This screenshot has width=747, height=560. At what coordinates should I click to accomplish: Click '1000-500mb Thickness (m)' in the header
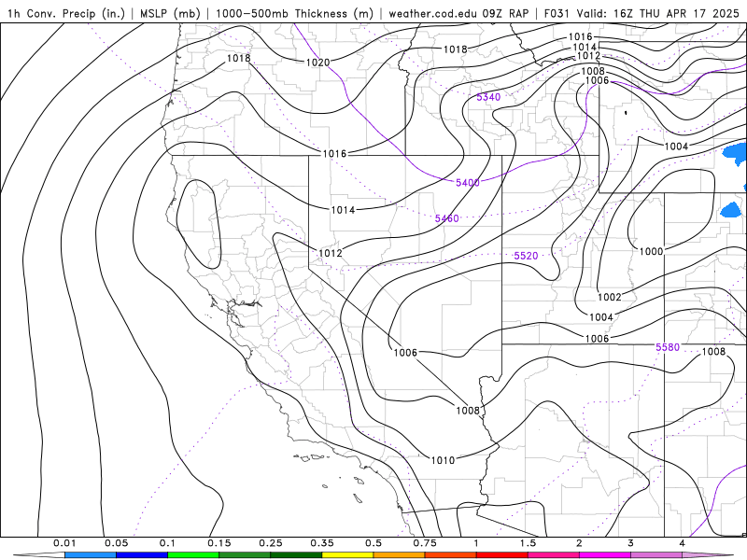pos(294,13)
